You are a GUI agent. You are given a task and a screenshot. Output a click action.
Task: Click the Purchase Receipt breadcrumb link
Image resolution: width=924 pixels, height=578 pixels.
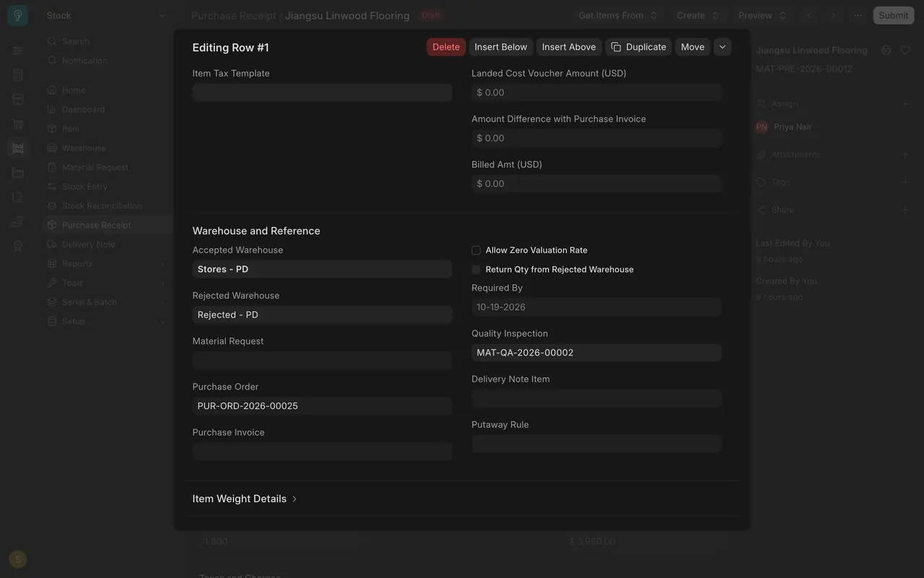pos(233,15)
